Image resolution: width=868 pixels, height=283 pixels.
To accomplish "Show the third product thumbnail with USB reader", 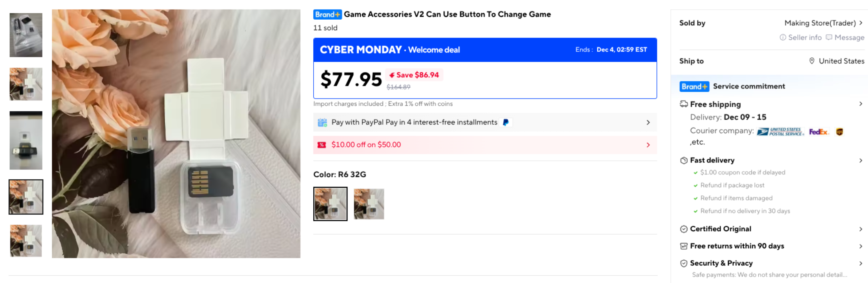I will click(26, 140).
